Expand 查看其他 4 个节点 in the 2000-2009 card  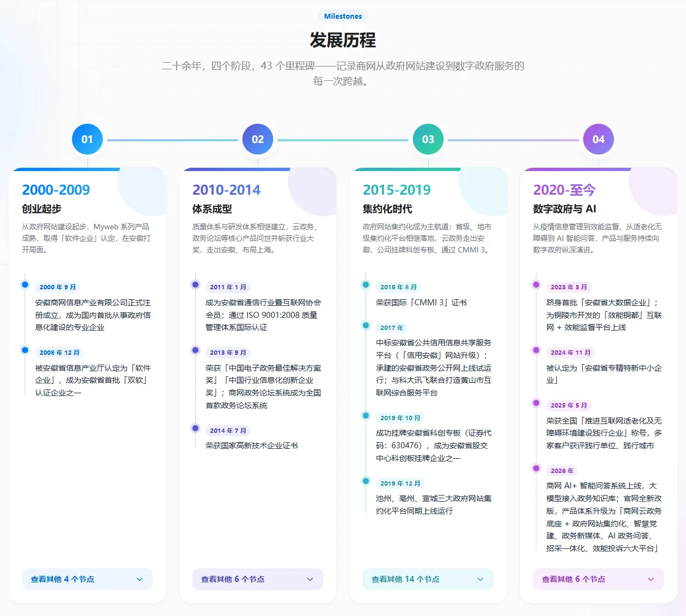coord(87,579)
